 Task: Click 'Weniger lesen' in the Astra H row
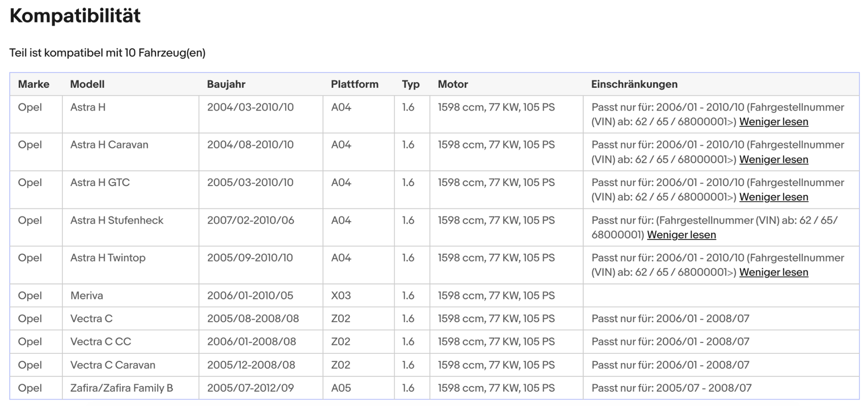click(773, 122)
